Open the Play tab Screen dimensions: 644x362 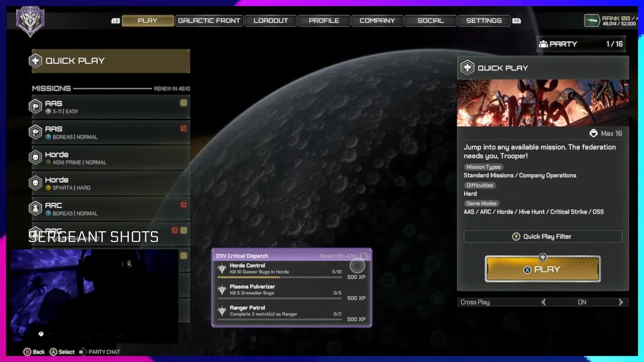[x=147, y=21]
